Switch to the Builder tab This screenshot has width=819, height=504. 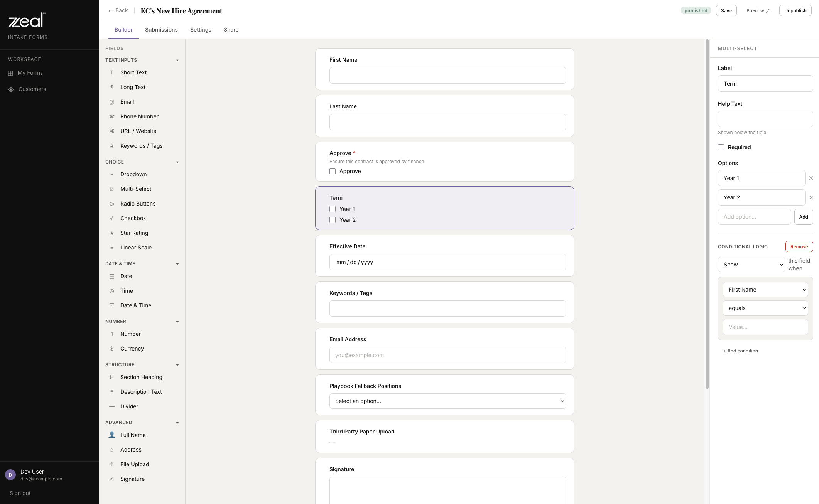[x=123, y=30]
